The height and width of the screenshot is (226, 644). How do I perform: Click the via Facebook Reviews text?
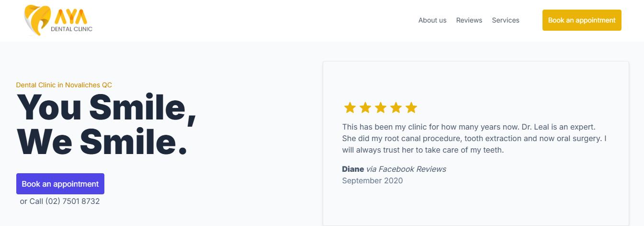(406, 169)
